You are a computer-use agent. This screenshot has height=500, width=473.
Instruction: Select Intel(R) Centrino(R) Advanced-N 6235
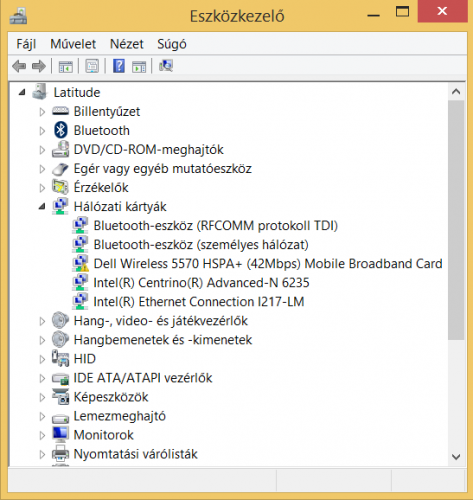(x=201, y=283)
